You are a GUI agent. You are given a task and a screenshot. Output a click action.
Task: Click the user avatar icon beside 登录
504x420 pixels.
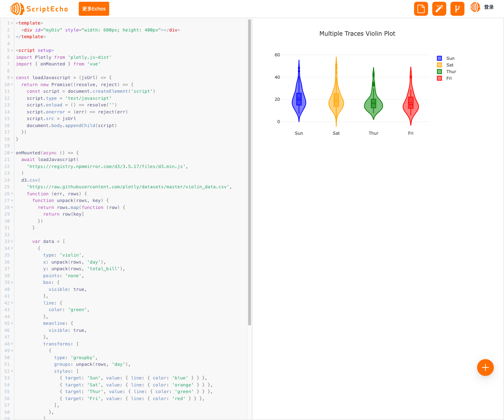pyautogui.click(x=475, y=7)
